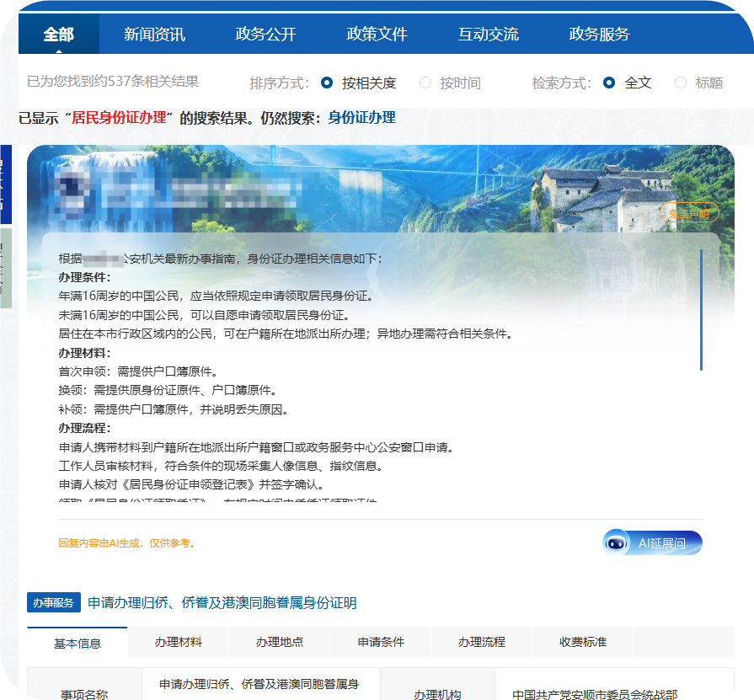
Task: Show the 办理流程 section tab
Action: (x=481, y=642)
